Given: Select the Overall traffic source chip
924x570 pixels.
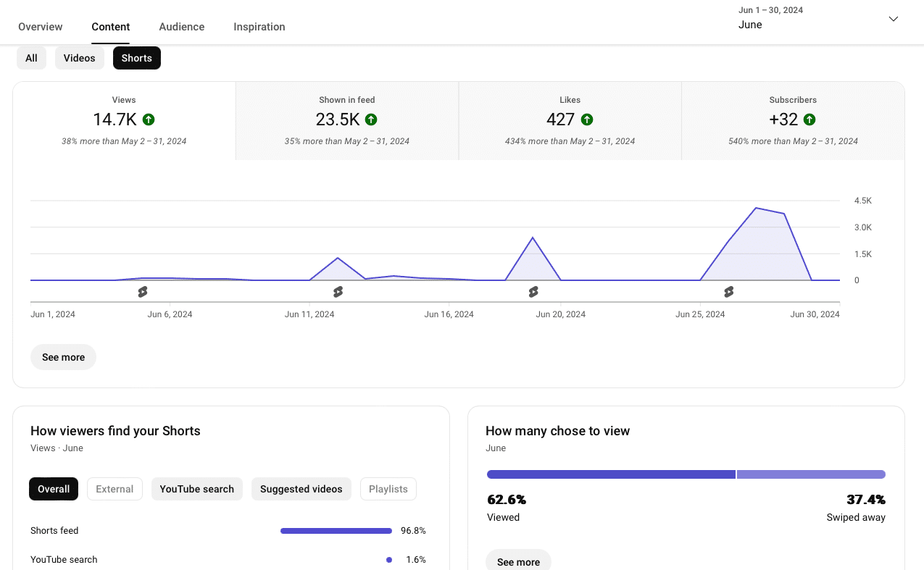Looking at the screenshot, I should [x=54, y=489].
